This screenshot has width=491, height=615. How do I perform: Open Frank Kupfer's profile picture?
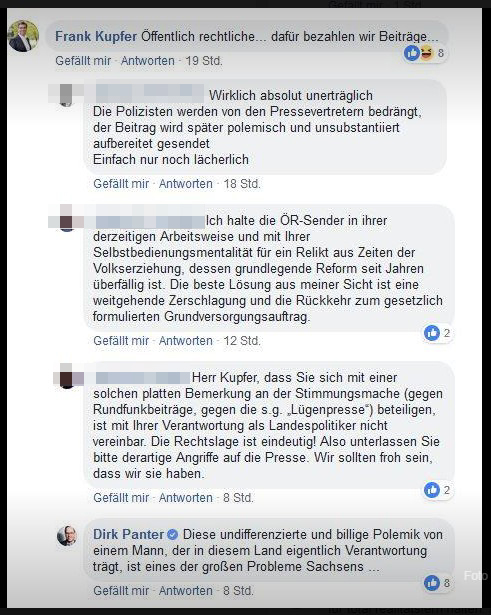click(x=23, y=36)
